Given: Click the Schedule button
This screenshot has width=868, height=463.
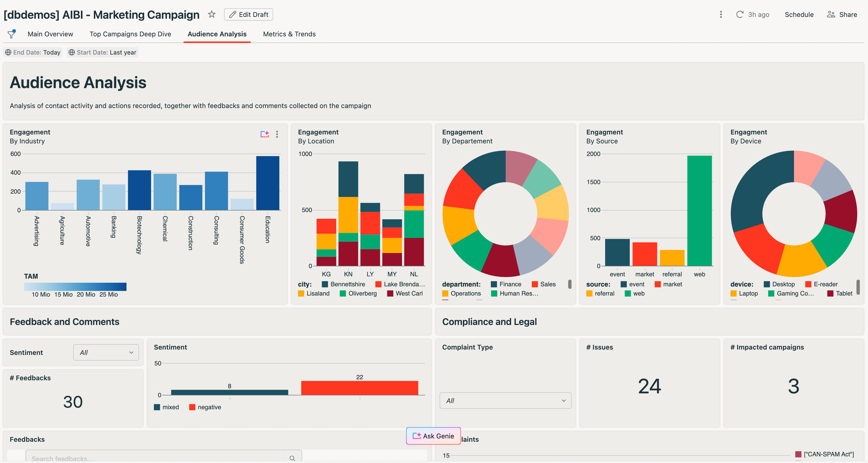Looking at the screenshot, I should tap(799, 15).
